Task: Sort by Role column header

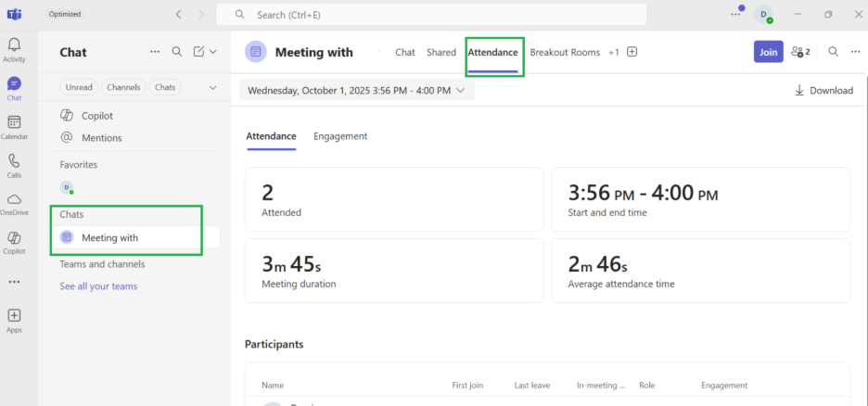Action: pos(646,386)
